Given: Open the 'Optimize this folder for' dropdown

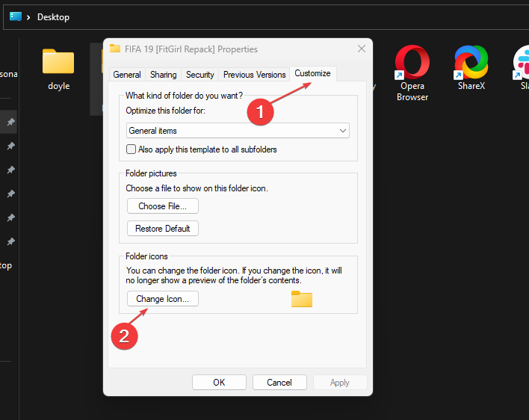Looking at the screenshot, I should click(x=238, y=131).
